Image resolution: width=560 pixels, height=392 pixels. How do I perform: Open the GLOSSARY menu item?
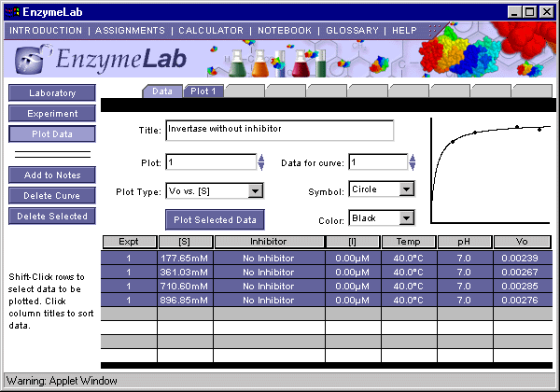353,30
